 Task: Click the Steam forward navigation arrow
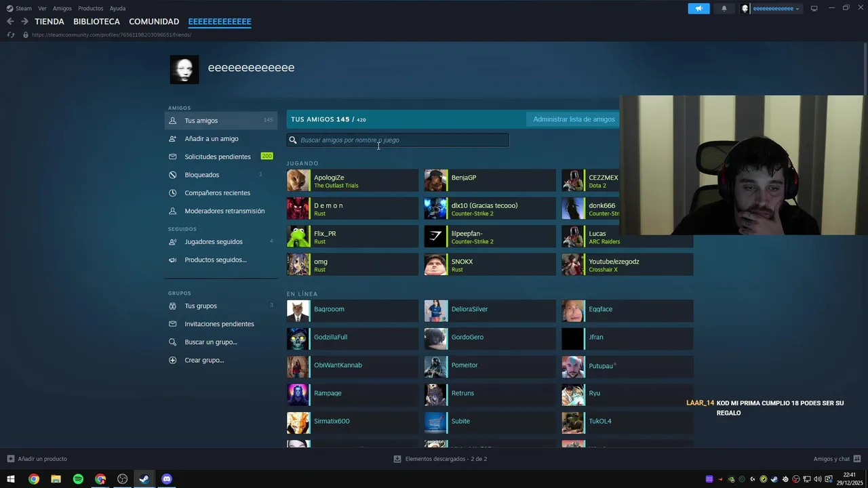click(x=24, y=22)
